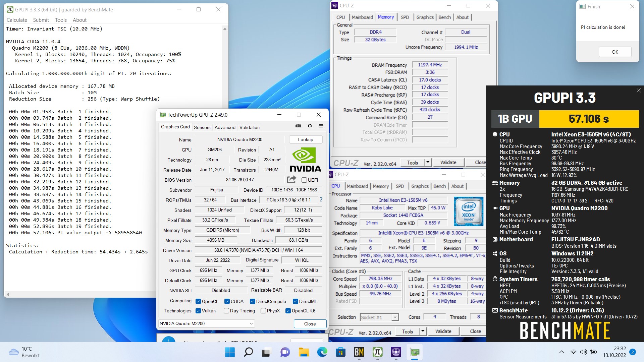Open GPU-Z hamburger menu
644x362 pixels.
321,126
